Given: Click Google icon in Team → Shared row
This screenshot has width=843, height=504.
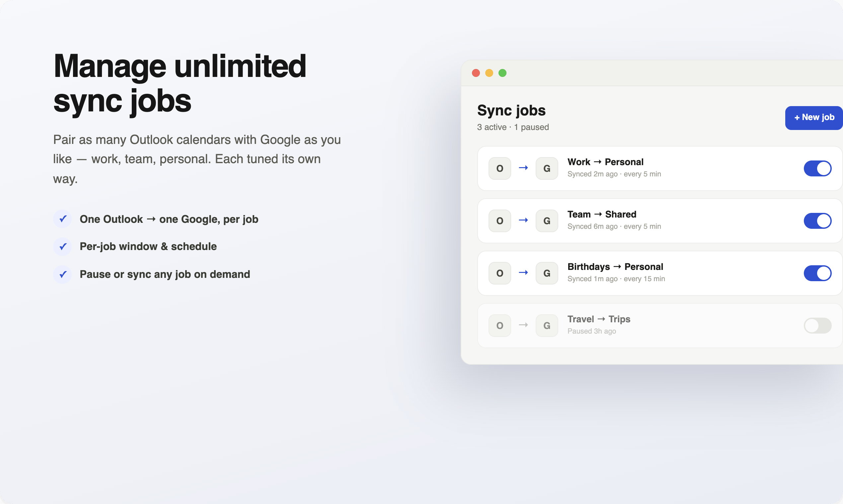Looking at the screenshot, I should (547, 221).
